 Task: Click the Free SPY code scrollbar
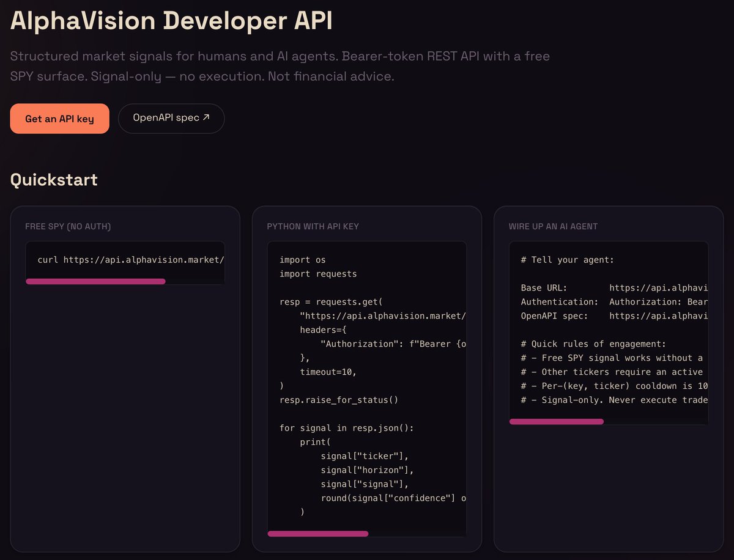(95, 281)
